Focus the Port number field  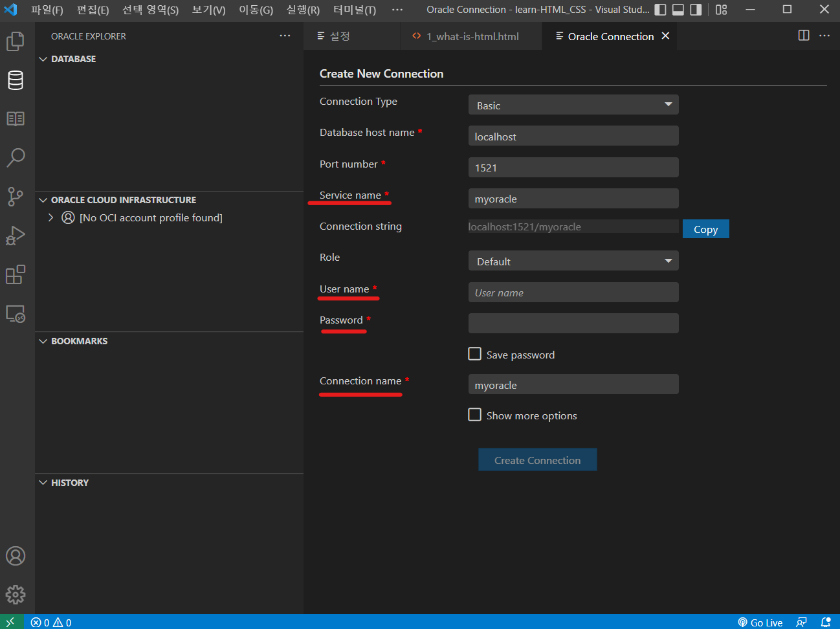coord(573,167)
